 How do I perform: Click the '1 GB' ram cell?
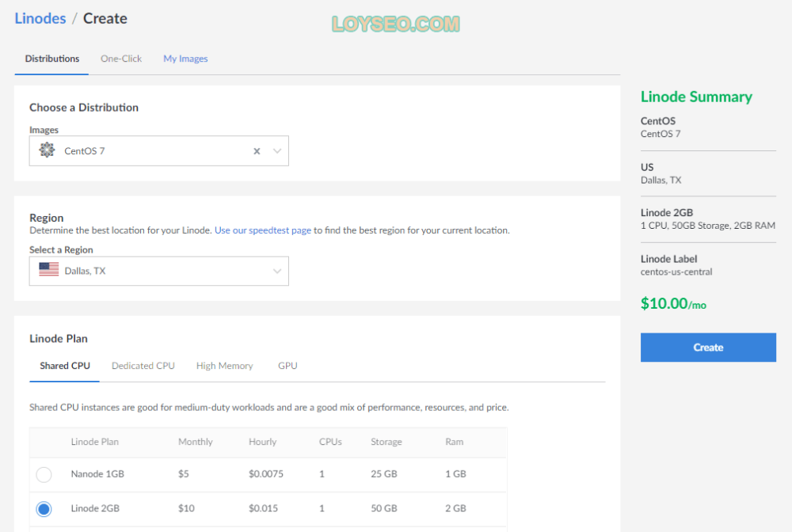click(x=455, y=474)
